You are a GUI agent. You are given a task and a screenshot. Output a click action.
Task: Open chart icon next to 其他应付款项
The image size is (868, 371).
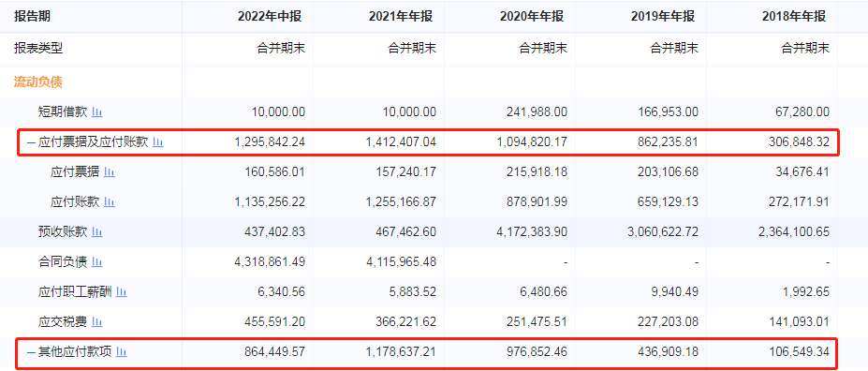click(x=122, y=351)
